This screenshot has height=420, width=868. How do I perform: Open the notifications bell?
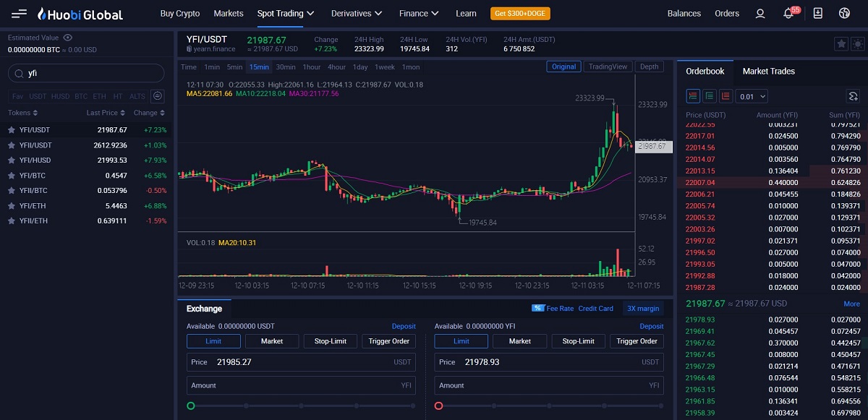click(x=788, y=14)
